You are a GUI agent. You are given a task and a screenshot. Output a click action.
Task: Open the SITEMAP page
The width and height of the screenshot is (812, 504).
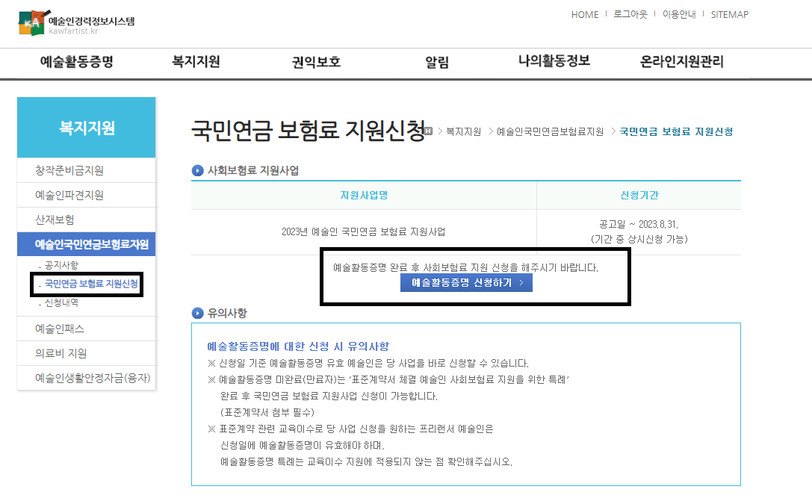click(728, 14)
